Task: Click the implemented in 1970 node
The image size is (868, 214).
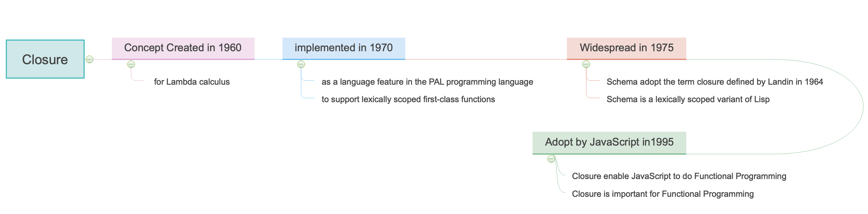Action: pos(343,48)
